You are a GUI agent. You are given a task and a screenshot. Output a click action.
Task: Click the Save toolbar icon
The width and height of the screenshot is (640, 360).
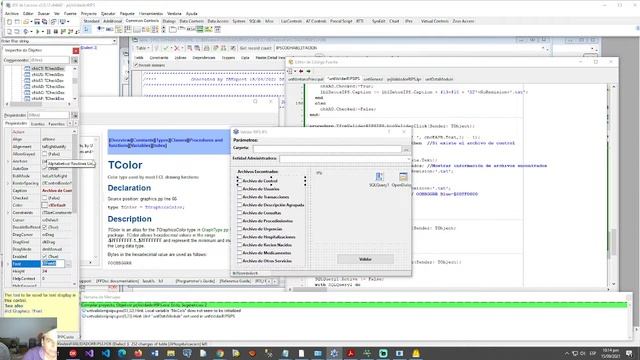click(37, 22)
